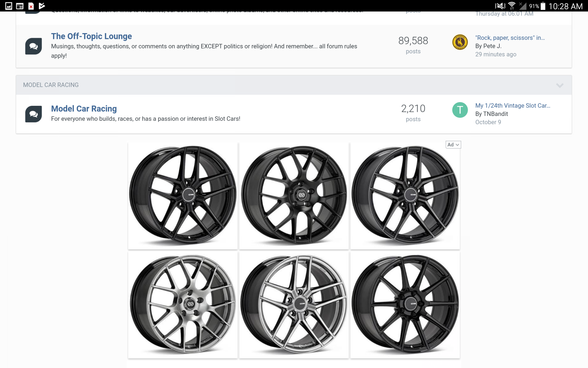Tap the silver mesh wheel thumbnail

183,305
